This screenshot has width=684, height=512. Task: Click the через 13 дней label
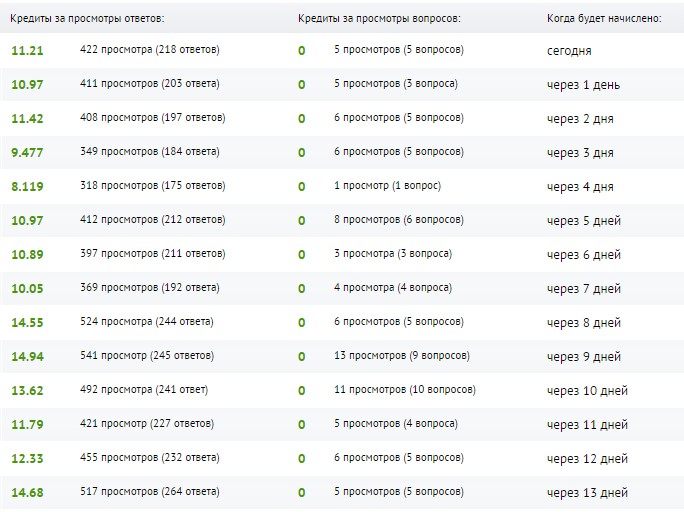(587, 493)
